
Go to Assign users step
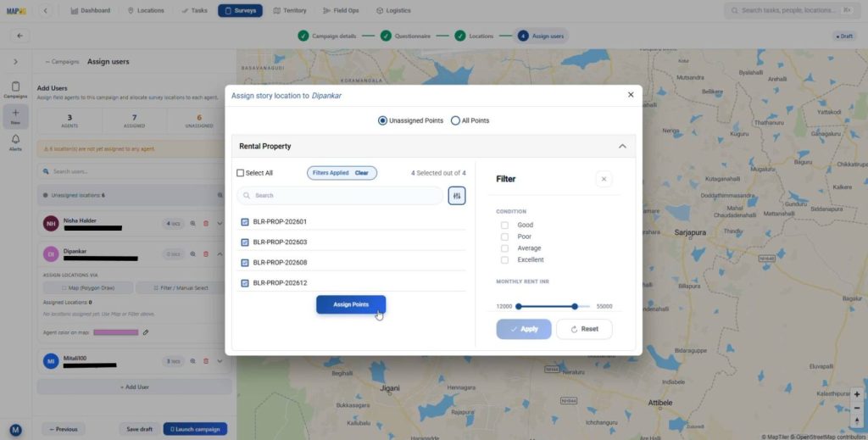click(x=541, y=36)
